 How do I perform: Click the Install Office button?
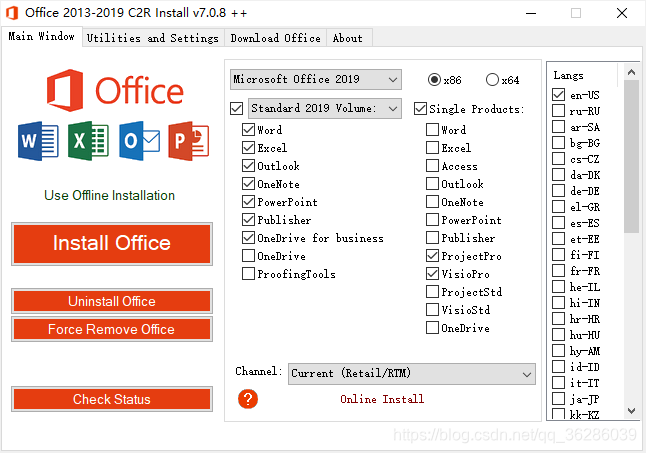[112, 243]
